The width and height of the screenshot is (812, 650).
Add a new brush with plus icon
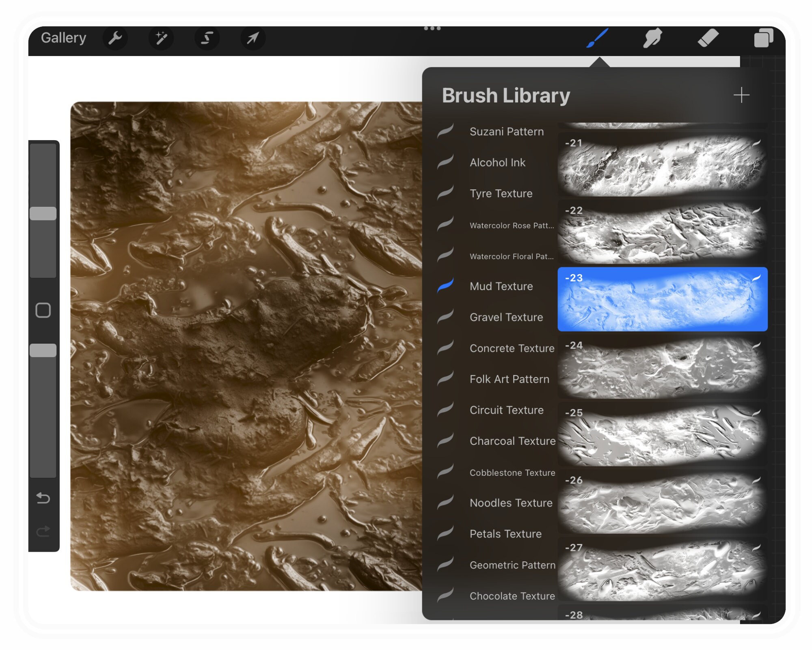coord(741,95)
